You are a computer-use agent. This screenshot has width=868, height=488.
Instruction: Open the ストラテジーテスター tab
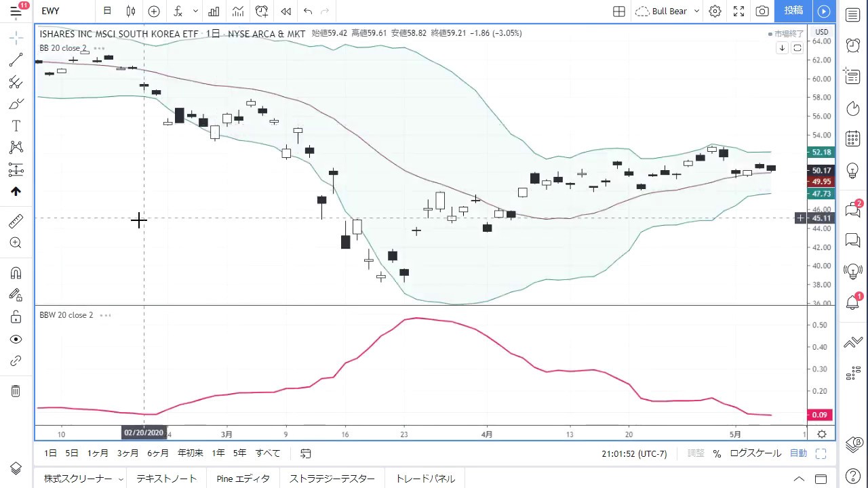332,479
